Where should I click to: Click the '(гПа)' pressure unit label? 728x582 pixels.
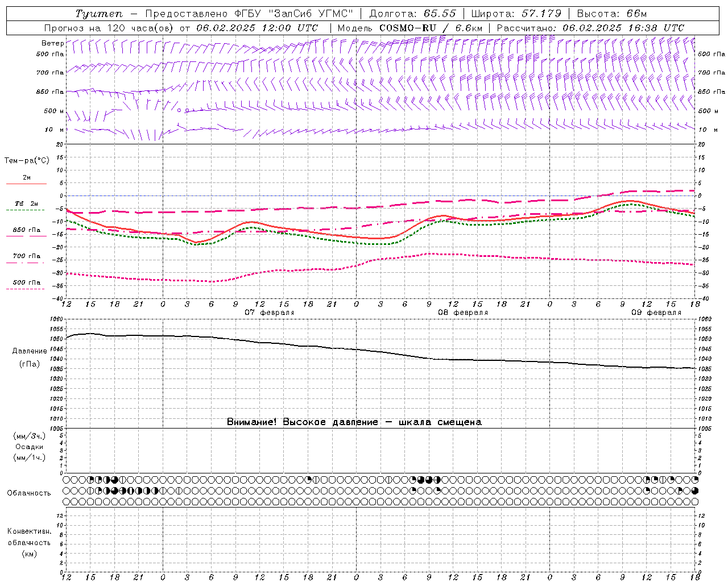[30, 364]
